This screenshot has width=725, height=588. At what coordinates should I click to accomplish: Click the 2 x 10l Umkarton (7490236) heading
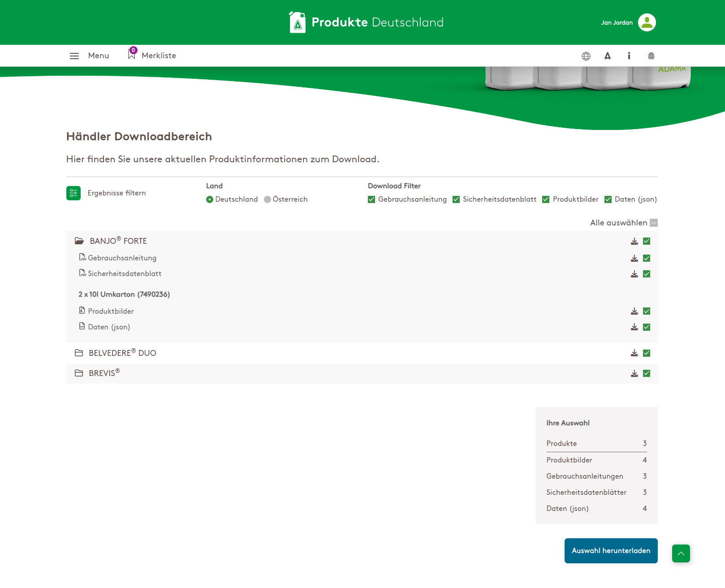124,294
